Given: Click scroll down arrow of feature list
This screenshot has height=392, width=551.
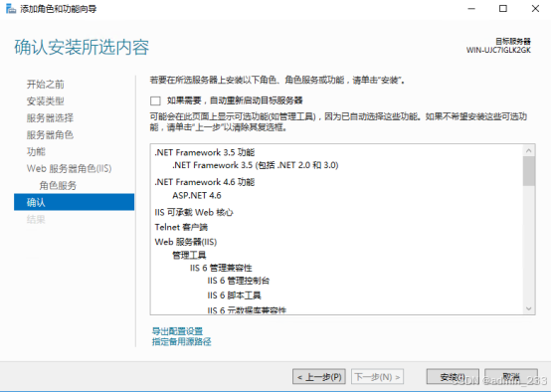Looking at the screenshot, I should point(529,308).
